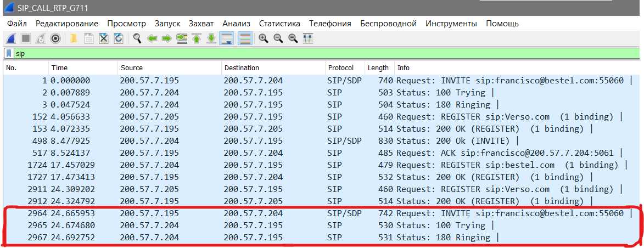This screenshot has width=644, height=248.
Task: Open the Редактирование menu
Action: (67, 24)
